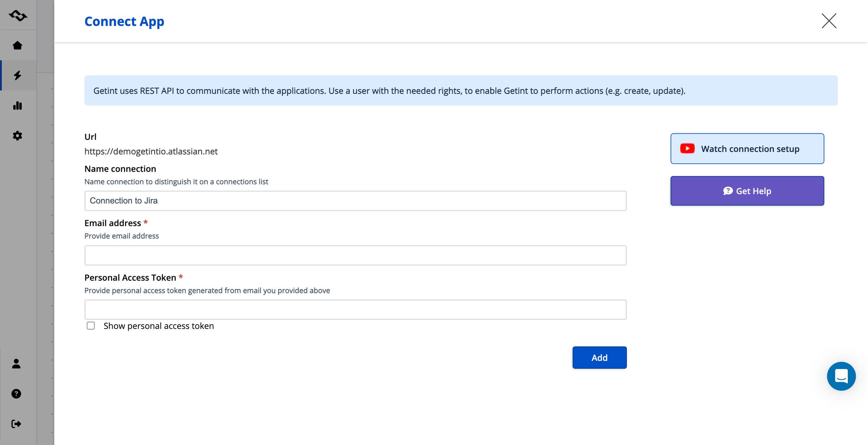Toggle Show personal access token checkbox
The height and width of the screenshot is (445, 868).
click(x=91, y=325)
